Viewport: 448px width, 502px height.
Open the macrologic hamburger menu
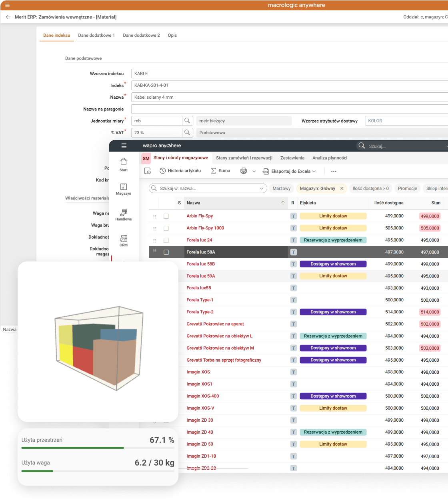7,5
